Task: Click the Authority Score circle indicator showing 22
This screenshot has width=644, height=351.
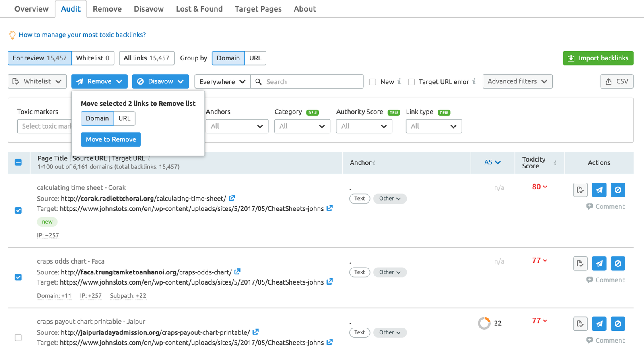Action: coord(484,323)
